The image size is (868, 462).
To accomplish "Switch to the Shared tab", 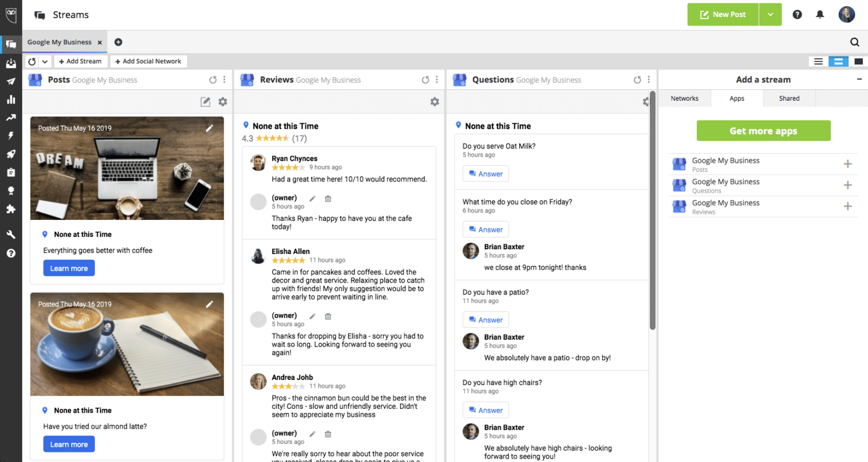I will click(x=789, y=98).
